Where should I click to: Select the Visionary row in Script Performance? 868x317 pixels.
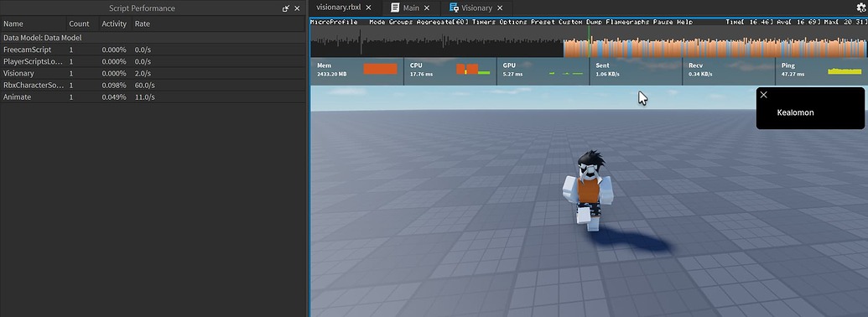(x=153, y=73)
